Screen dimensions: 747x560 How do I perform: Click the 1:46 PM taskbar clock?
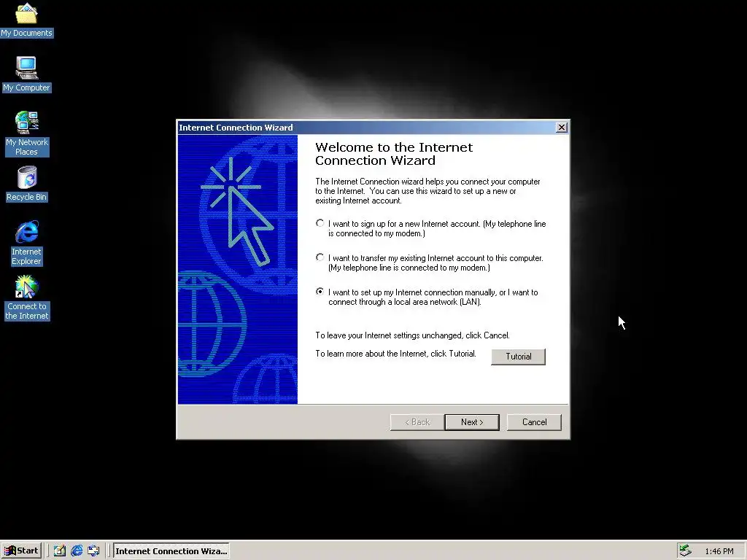719,551
